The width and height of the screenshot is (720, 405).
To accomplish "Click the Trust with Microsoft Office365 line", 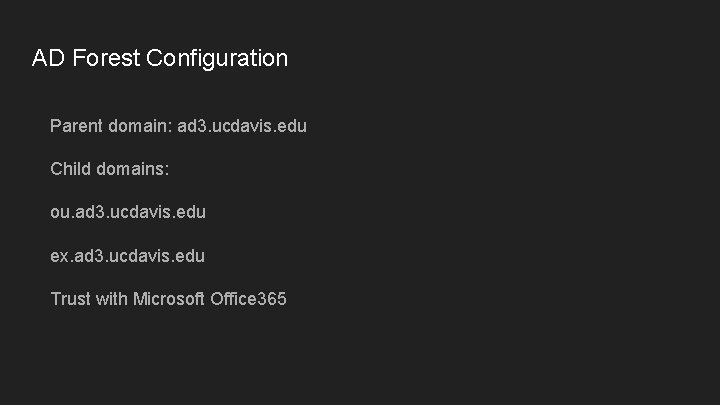I will (168, 299).
